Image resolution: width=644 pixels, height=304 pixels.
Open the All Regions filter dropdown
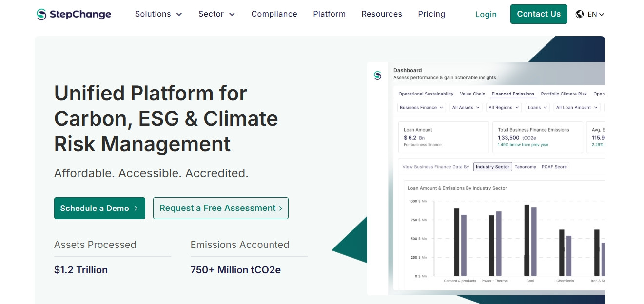pos(503,108)
